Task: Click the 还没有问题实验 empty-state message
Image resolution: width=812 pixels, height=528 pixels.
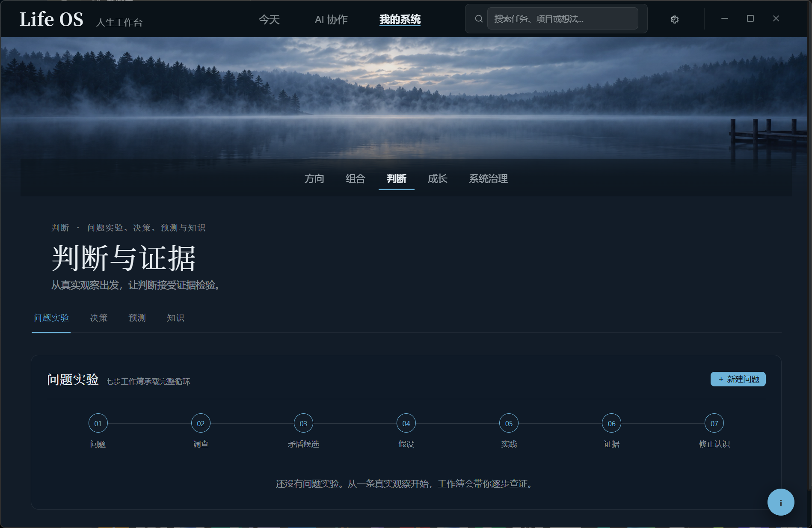Action: (406, 484)
